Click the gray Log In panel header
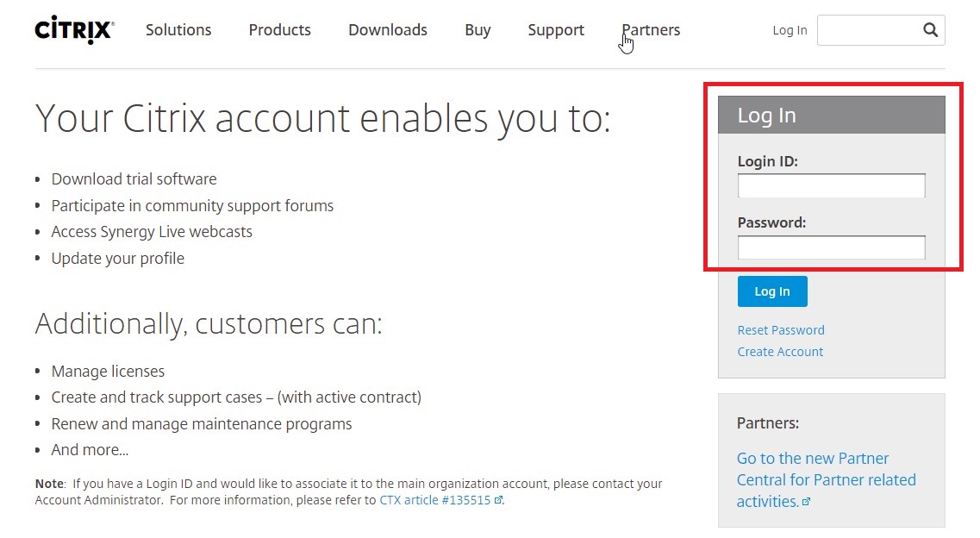Screen dimensions: 980x538 [831, 115]
